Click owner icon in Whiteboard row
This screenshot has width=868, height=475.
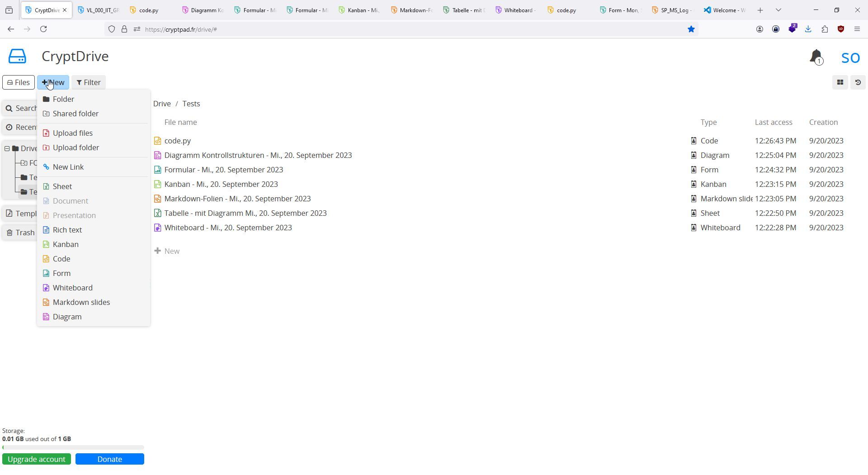click(693, 228)
